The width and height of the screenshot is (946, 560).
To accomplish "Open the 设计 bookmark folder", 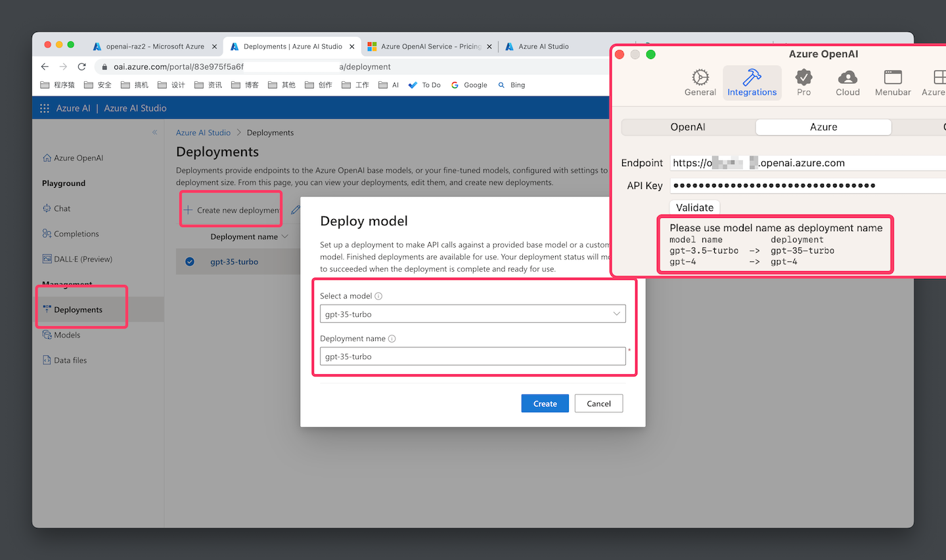I will (x=171, y=85).
